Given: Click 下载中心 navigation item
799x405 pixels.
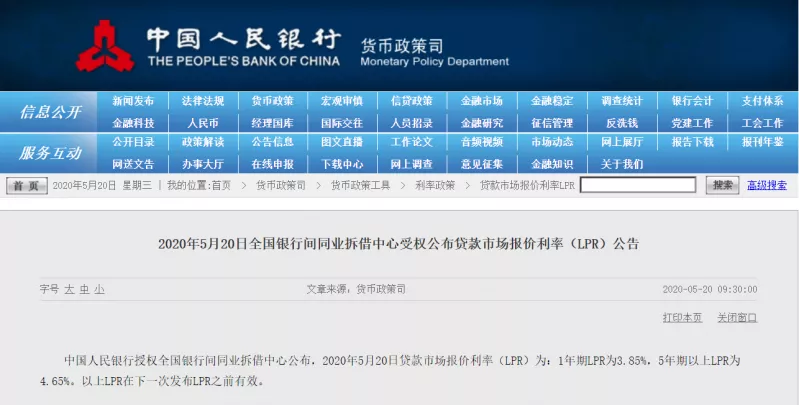Looking at the screenshot, I should pos(342,164).
